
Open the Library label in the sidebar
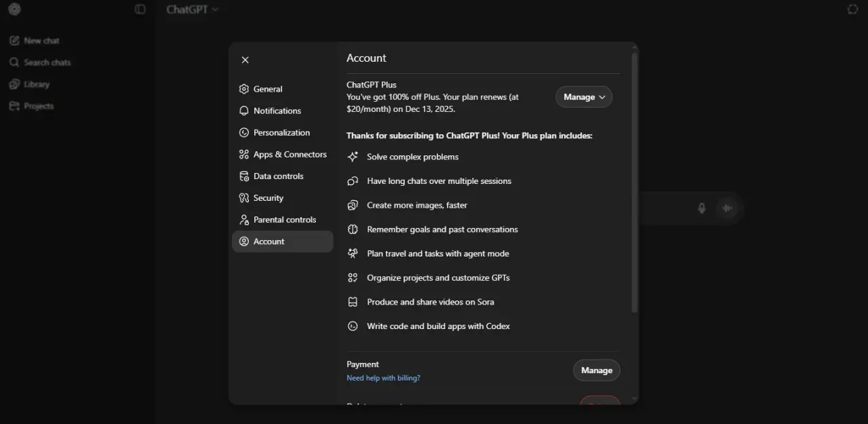(x=37, y=84)
